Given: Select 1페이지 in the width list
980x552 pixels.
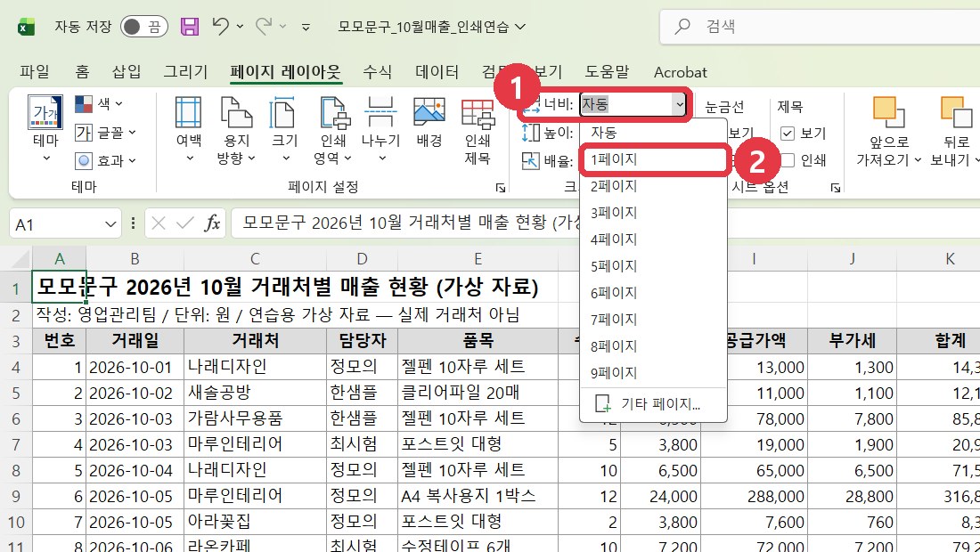Looking at the screenshot, I should click(x=653, y=159).
